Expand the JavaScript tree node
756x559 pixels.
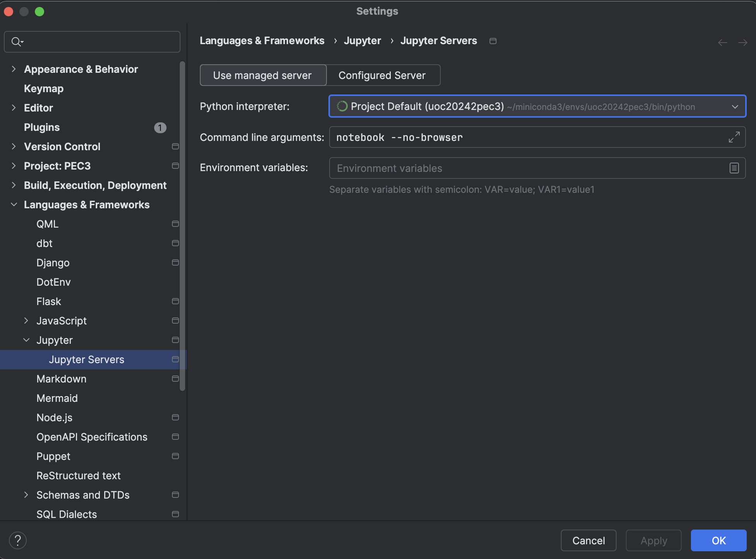point(26,321)
